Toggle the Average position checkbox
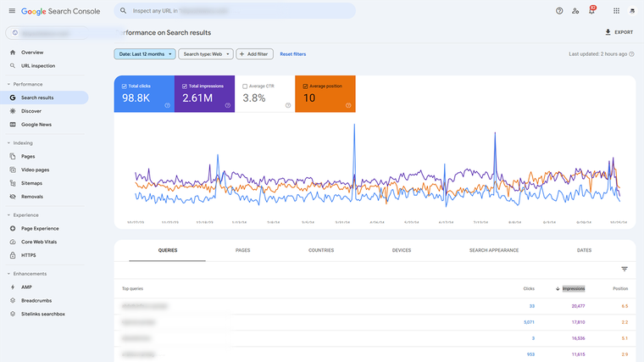The width and height of the screenshot is (644, 362). [305, 86]
